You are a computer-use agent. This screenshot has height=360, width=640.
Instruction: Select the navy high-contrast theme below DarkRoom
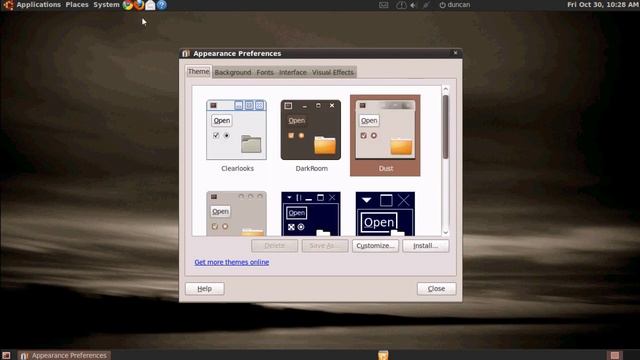click(x=311, y=213)
